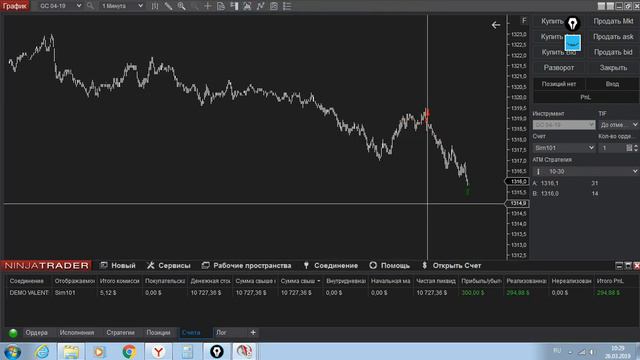Add a new tab with plus button

(253, 333)
